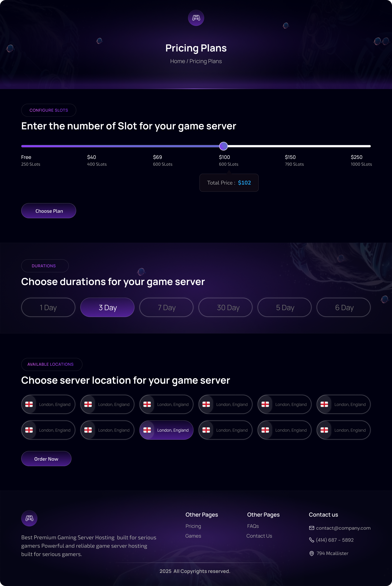Viewport: 392px width, 586px height.
Task: Select the 7 Day duration
Action: click(166, 307)
